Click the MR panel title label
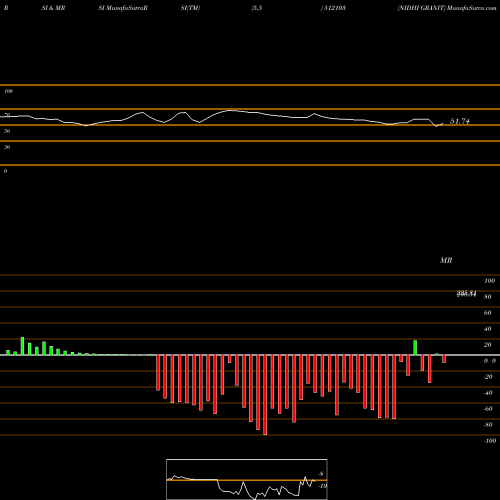Screen dimensions: 500x500 446,260
